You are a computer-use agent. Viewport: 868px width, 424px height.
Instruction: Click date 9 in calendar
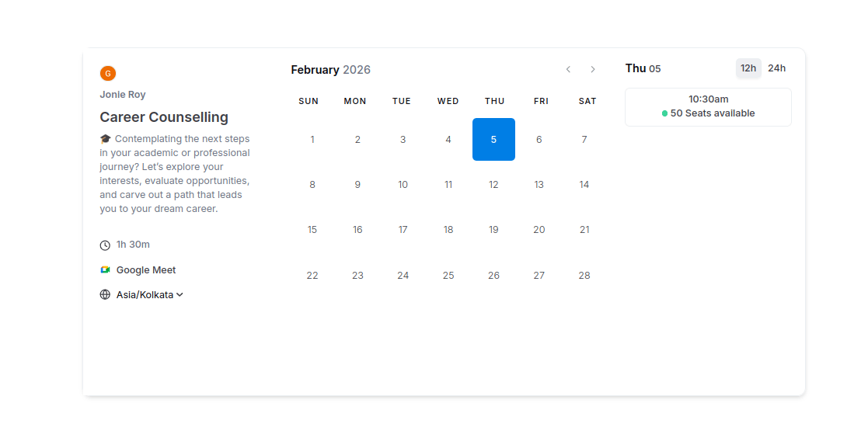[x=357, y=185]
